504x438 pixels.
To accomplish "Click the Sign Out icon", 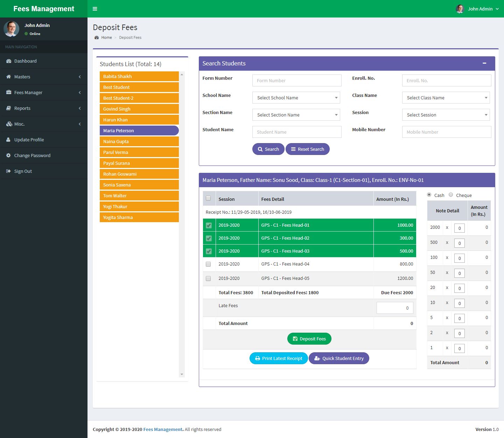I will click(x=9, y=171).
